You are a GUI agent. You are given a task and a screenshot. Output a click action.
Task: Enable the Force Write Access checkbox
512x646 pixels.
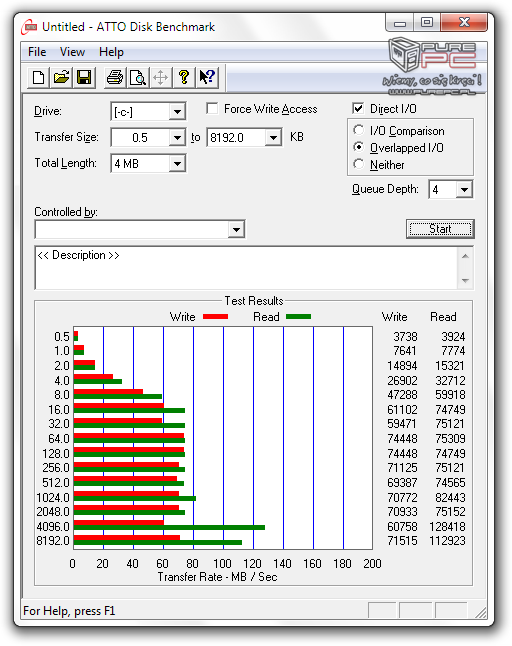click(x=212, y=109)
